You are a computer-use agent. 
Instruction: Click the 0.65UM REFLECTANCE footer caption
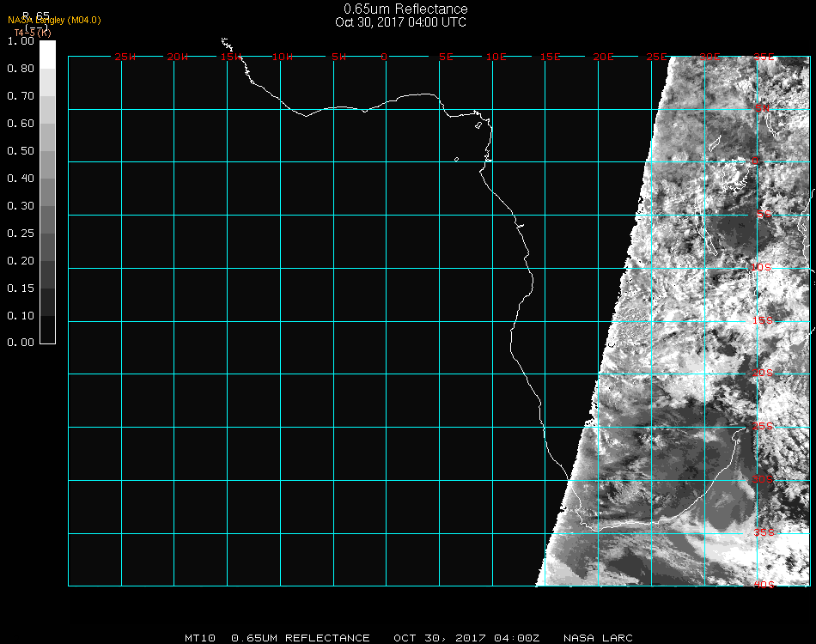pyautogui.click(x=301, y=638)
